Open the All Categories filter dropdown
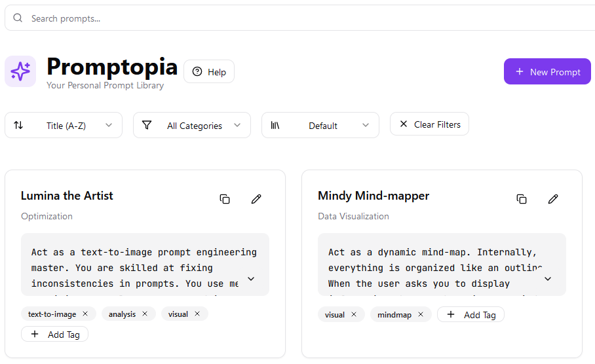 (192, 125)
